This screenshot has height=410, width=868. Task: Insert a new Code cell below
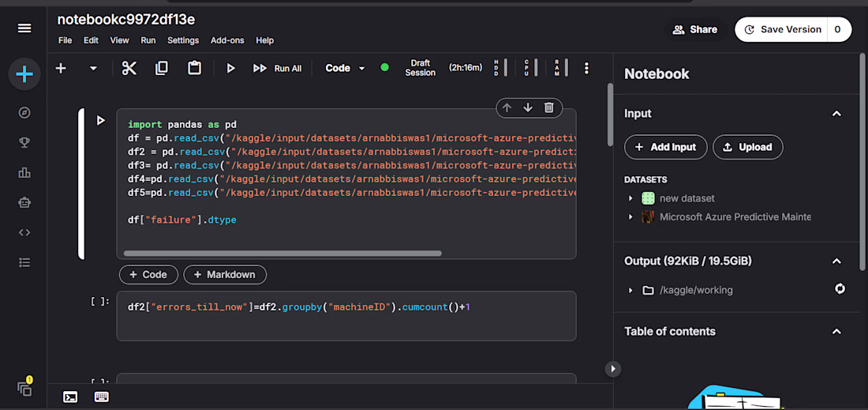[148, 274]
